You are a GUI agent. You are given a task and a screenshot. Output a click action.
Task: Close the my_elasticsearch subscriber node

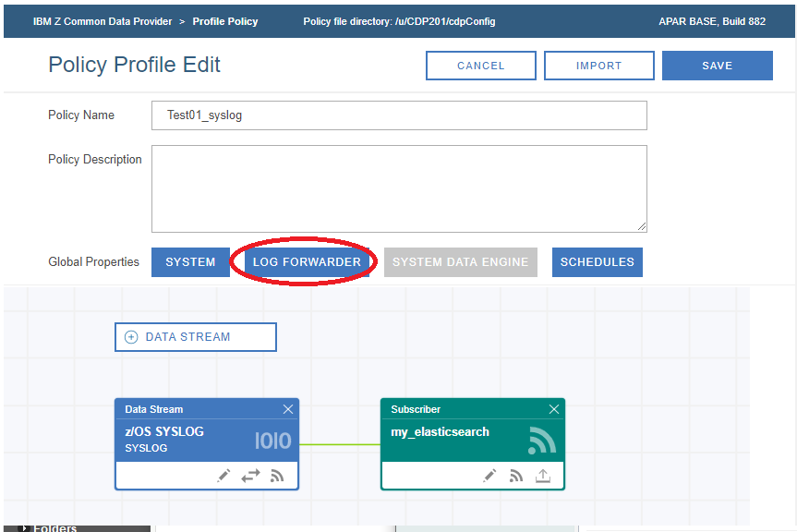554,409
